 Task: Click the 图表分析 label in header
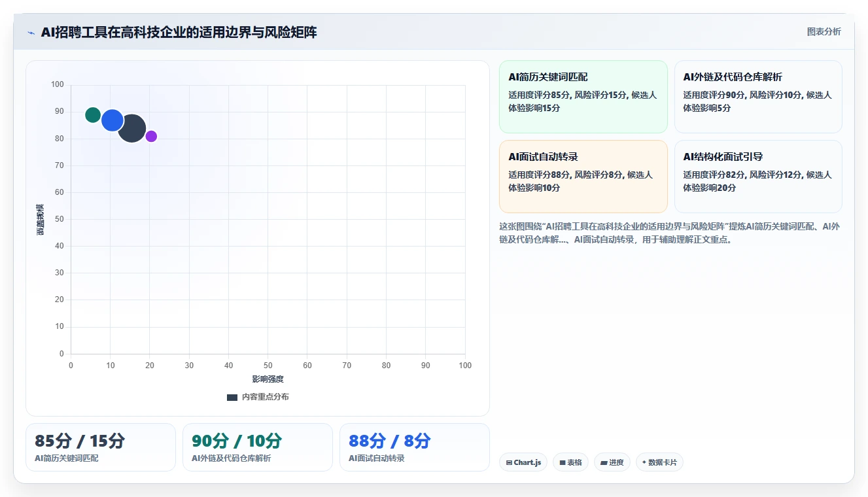tap(824, 31)
